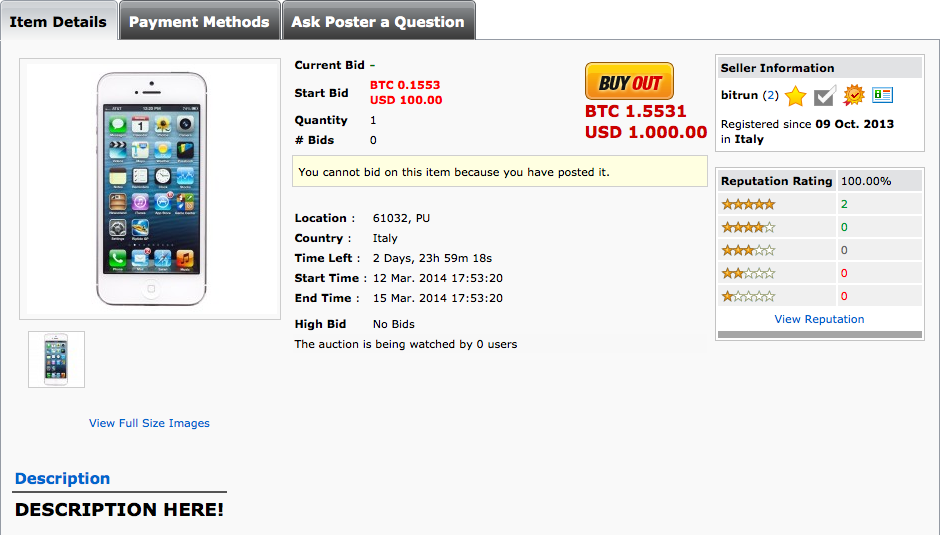Click the 'watched by 0 users' line

pos(406,344)
